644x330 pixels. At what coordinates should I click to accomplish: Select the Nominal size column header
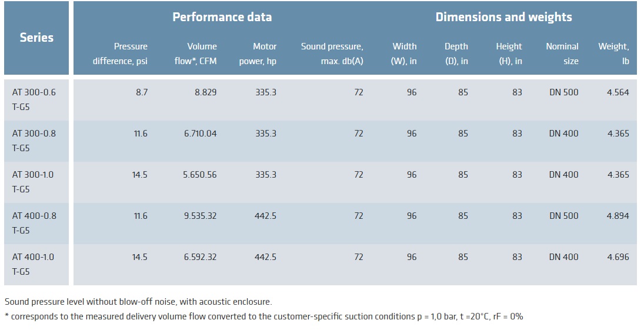pos(562,54)
